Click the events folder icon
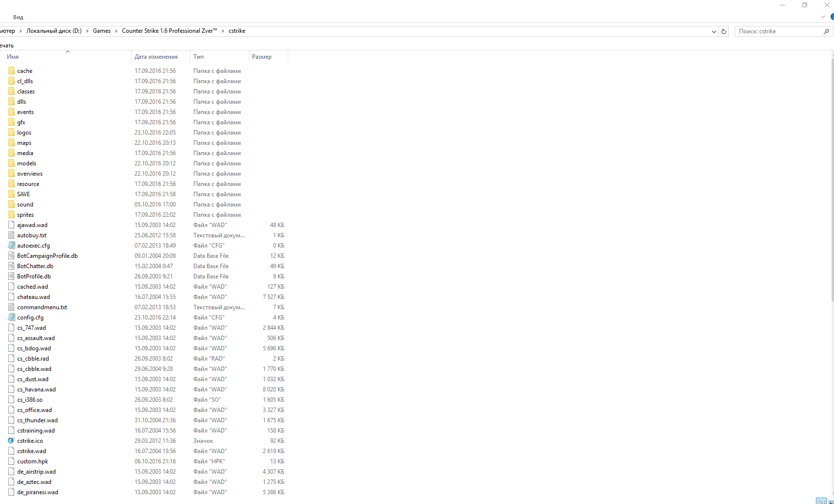This screenshot has height=504, width=834. tap(11, 112)
